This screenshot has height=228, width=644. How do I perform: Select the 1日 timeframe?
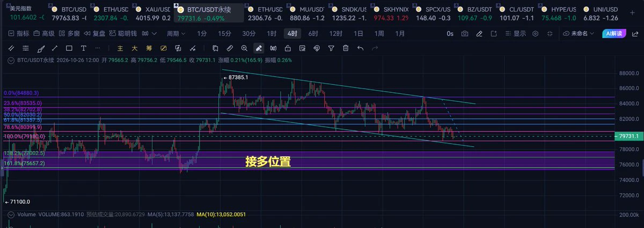coord(358,33)
